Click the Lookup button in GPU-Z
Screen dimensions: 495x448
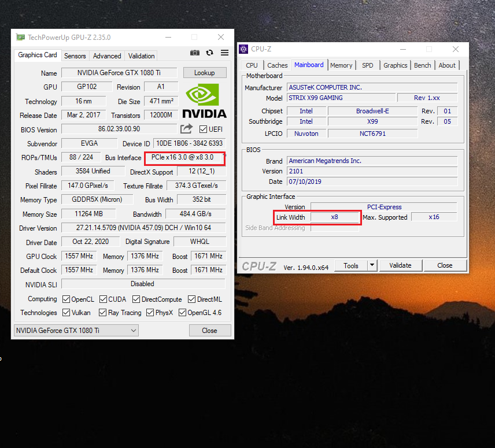pyautogui.click(x=205, y=73)
